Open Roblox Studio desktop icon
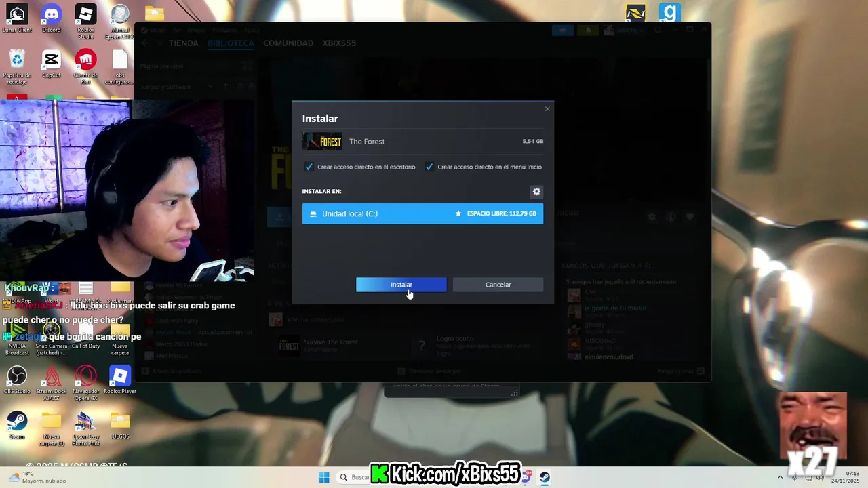868x488 pixels. pyautogui.click(x=85, y=22)
